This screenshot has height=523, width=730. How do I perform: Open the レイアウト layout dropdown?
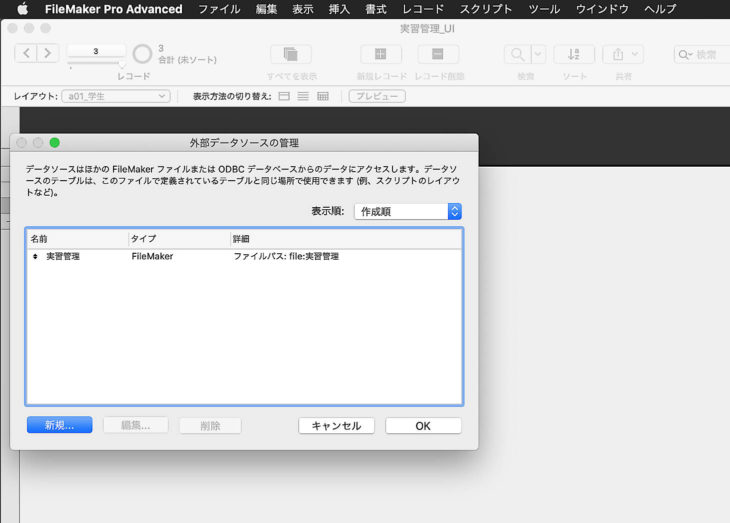115,96
